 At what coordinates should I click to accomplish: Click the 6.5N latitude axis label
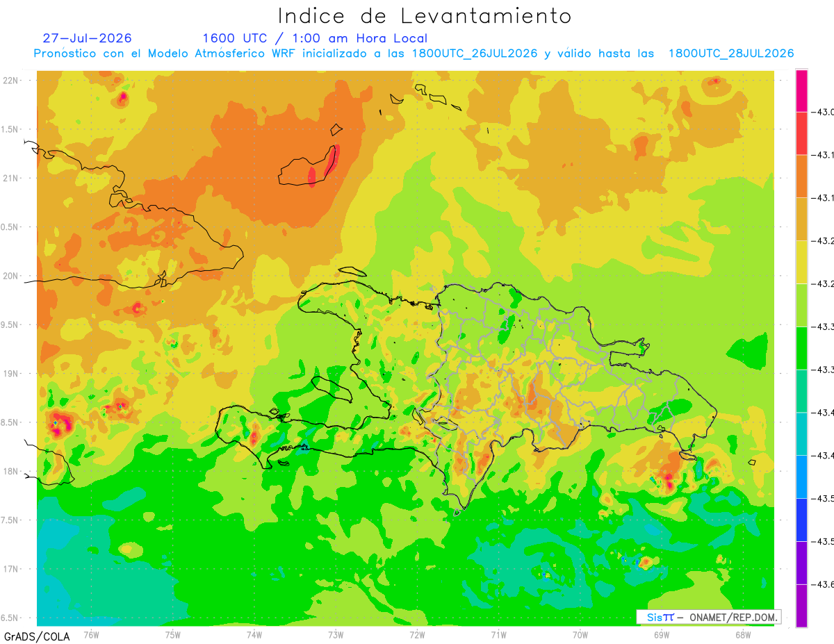tap(11, 618)
